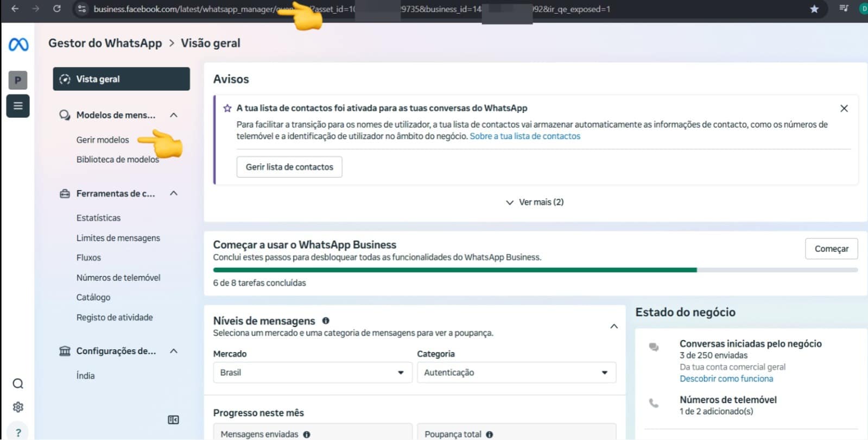868x440 pixels.
Task: Click the Começar button
Action: pos(831,248)
